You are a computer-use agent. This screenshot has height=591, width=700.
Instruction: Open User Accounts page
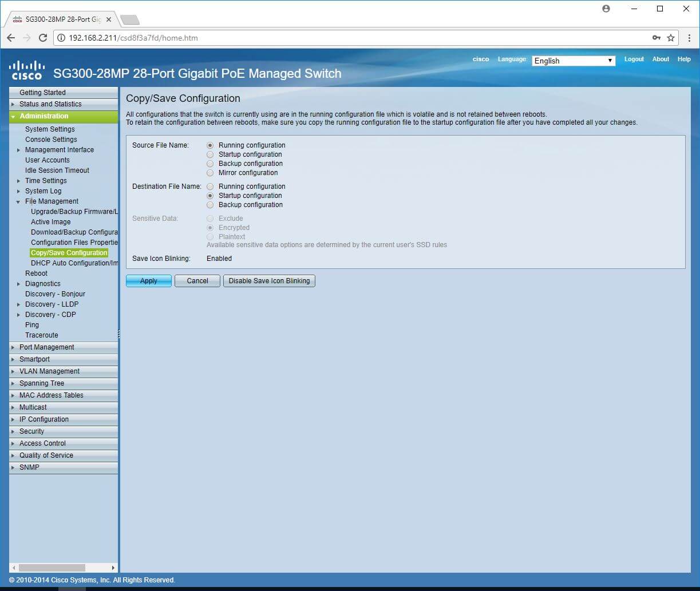(48, 160)
